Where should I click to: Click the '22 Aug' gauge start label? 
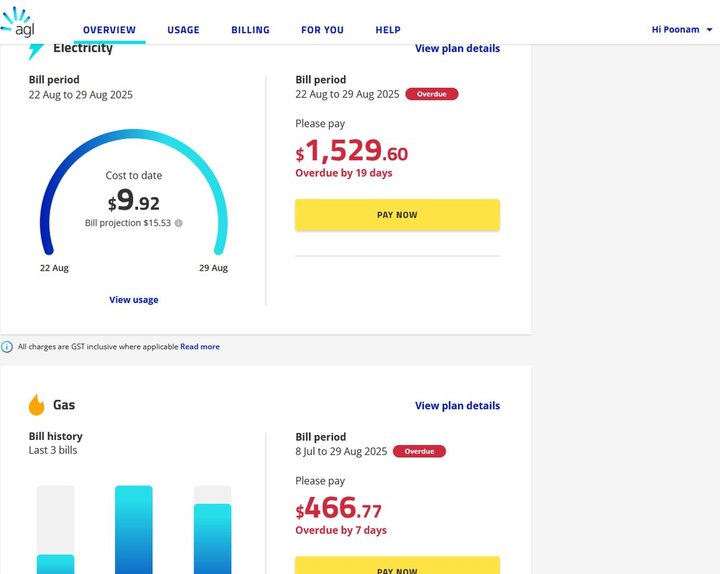(54, 268)
